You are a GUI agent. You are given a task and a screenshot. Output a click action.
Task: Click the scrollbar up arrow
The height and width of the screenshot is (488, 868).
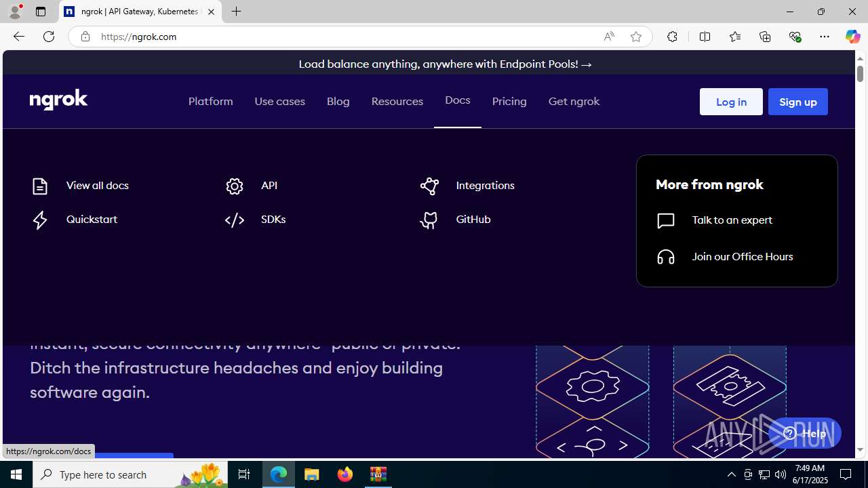(860, 58)
